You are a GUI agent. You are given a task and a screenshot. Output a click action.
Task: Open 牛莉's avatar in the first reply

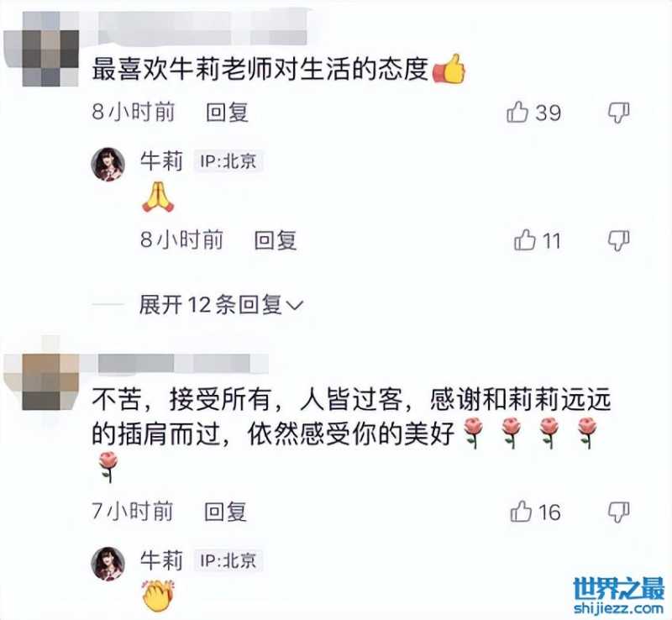point(108,164)
